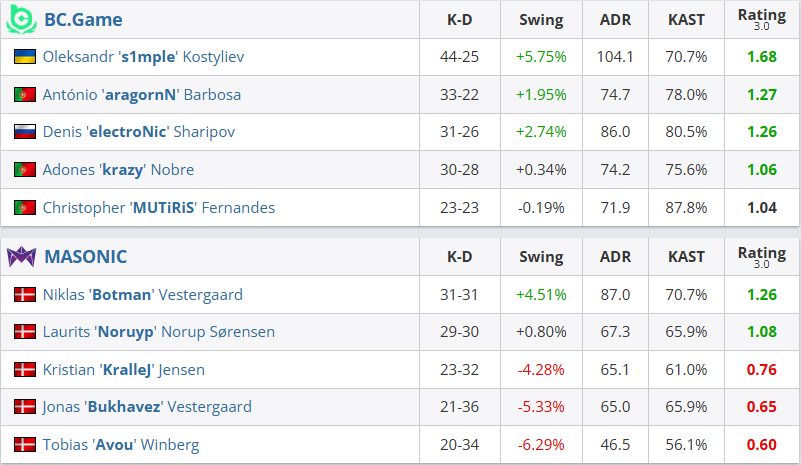
Task: Open Kristian 'KralleJ' Jensen player profile
Action: 124,369
